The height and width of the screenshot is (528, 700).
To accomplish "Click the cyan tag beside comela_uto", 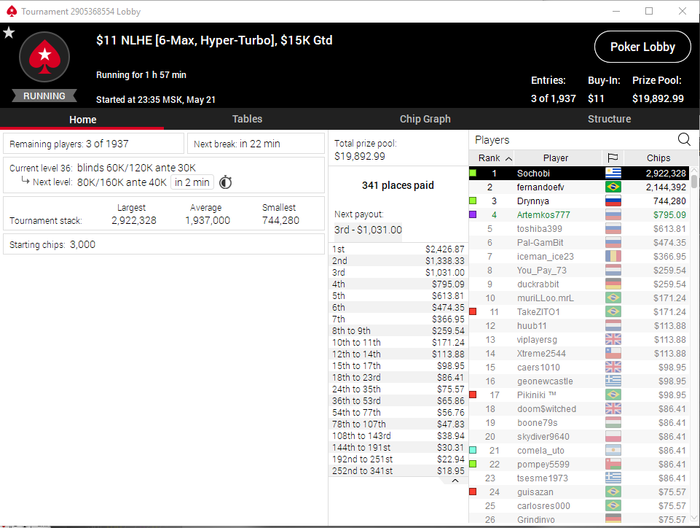I will [473, 450].
